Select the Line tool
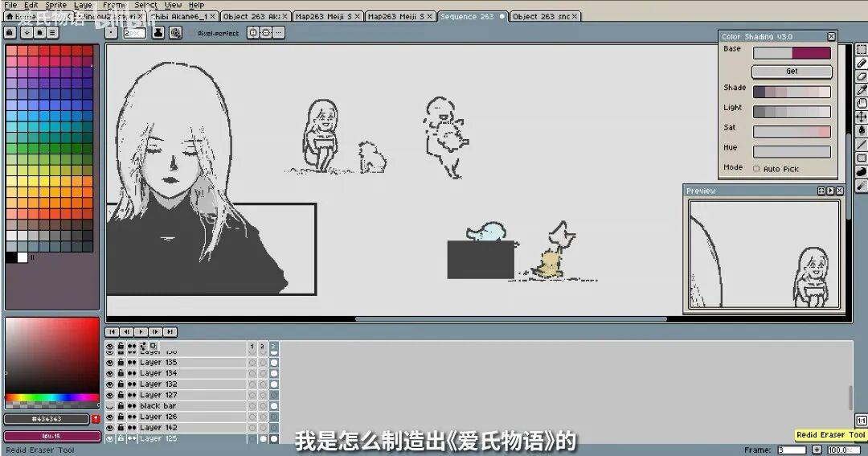Screen dimensions: 868x456 (x=862, y=144)
